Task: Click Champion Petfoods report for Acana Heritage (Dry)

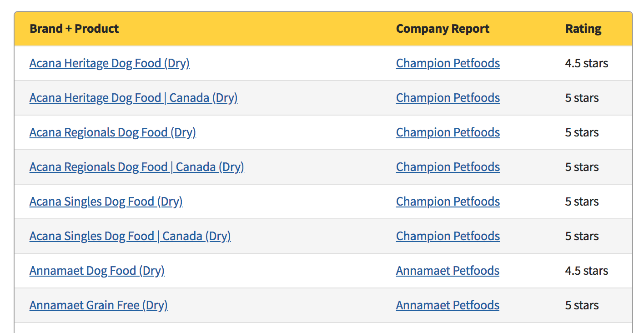Action: pyautogui.click(x=448, y=63)
